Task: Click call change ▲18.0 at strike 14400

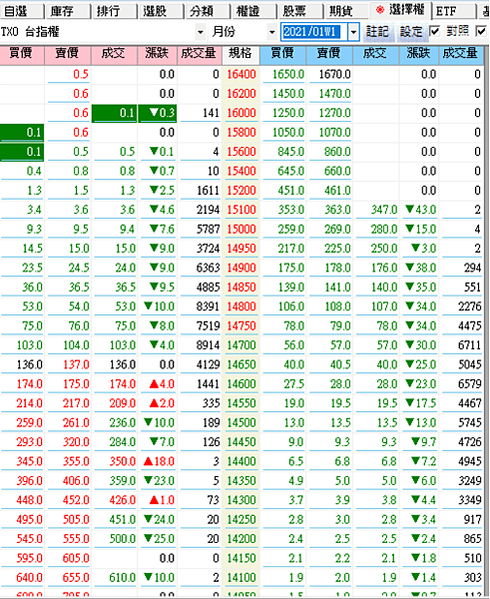Action: pos(159,461)
